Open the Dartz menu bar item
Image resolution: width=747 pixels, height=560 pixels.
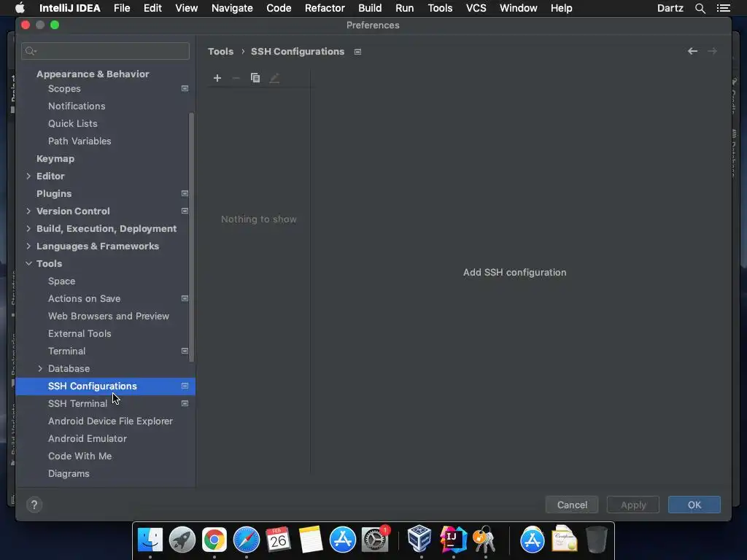click(x=670, y=8)
